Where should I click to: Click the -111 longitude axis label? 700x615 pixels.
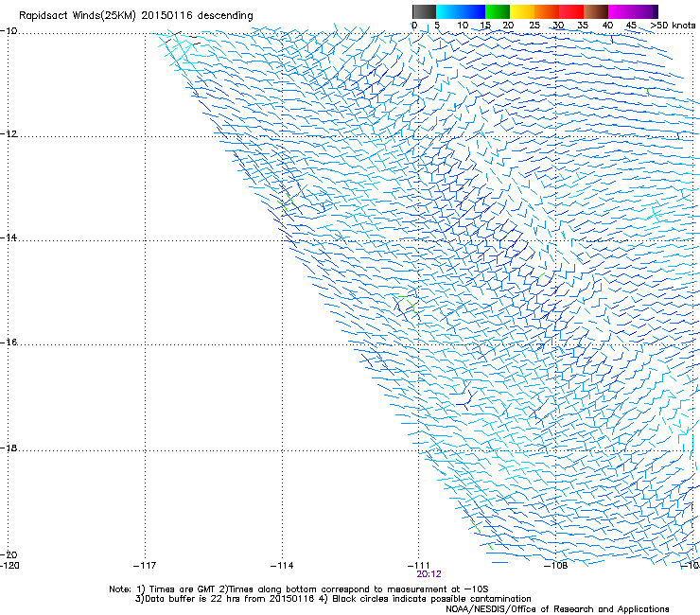tap(418, 566)
